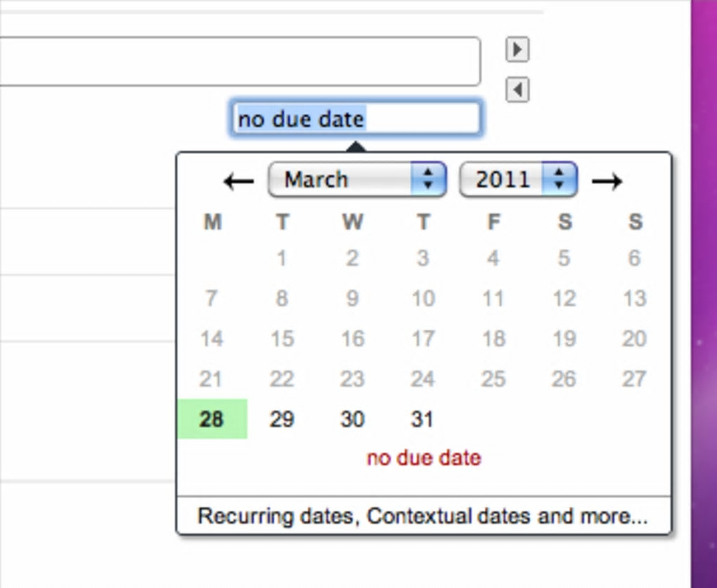Click greyed-out date 23 in calendar

coord(352,379)
